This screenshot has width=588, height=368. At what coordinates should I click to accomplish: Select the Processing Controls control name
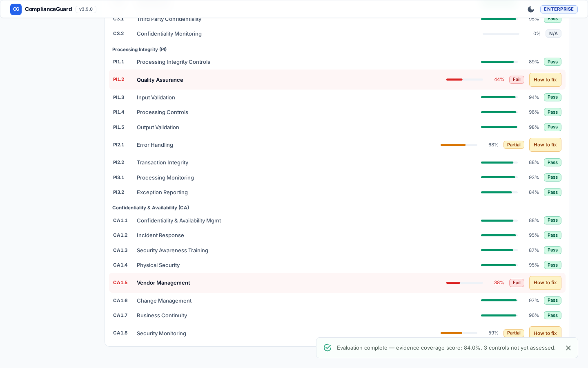(x=163, y=112)
